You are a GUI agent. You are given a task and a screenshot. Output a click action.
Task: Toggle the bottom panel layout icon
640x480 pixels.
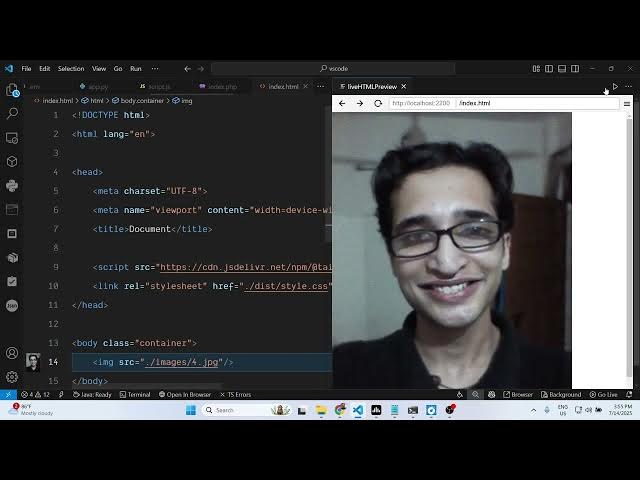pos(562,69)
